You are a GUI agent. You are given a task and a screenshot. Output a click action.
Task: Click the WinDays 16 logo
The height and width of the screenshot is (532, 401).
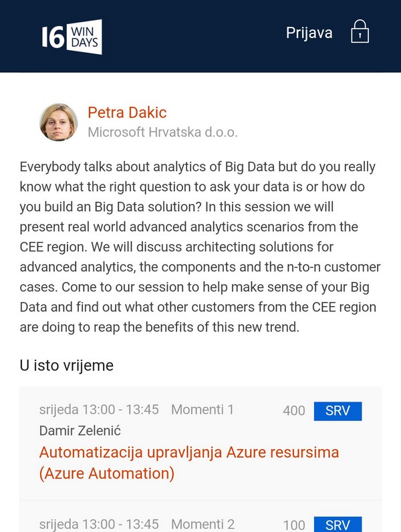point(71,36)
